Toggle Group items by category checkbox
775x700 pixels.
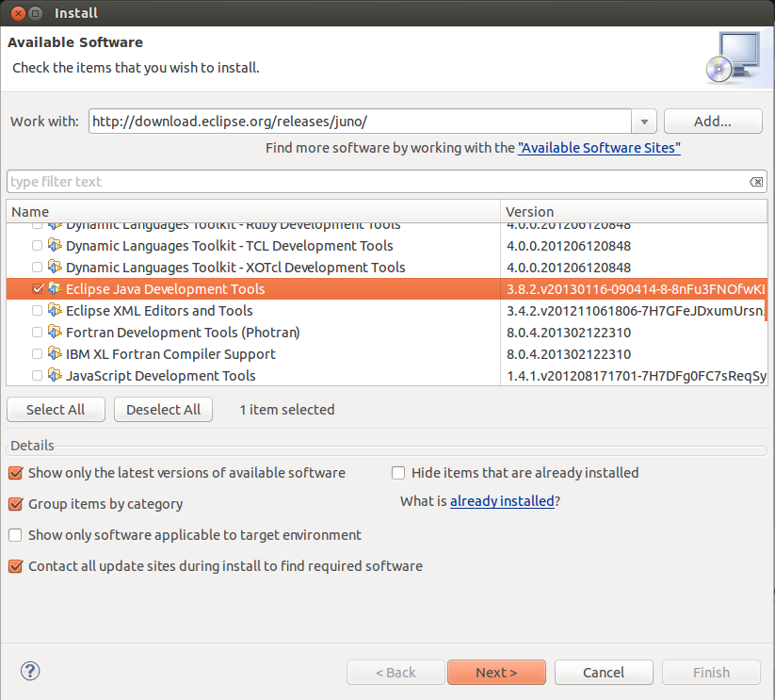coord(15,504)
